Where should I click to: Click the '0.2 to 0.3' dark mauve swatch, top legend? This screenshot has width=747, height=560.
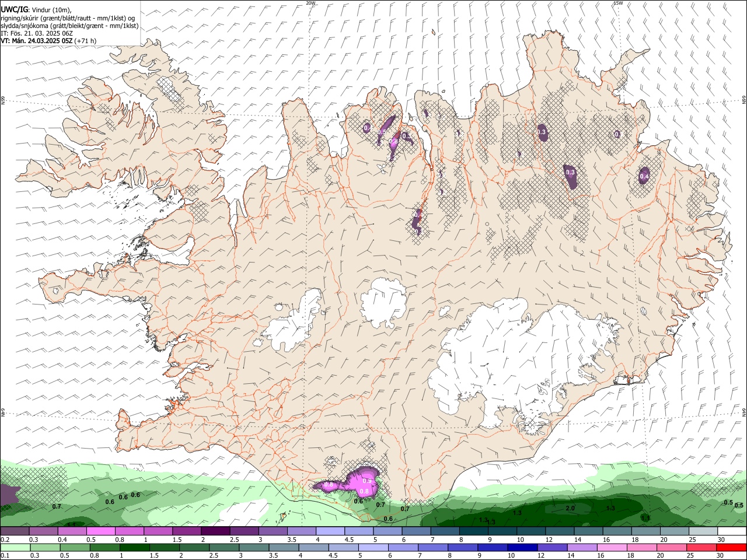click(15, 531)
